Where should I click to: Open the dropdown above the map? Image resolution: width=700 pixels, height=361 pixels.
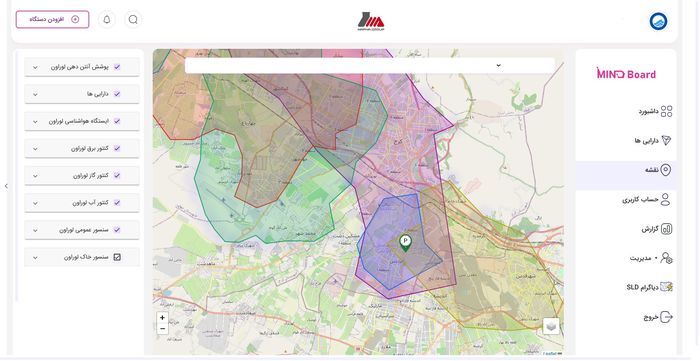coord(370,66)
